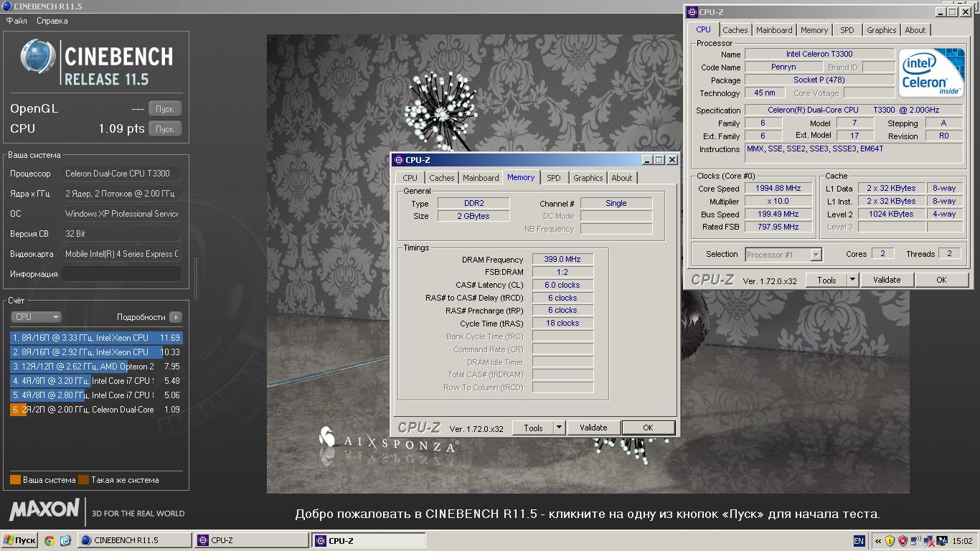Open SPD tab in top-right CPU-Z window
980x551 pixels.
pos(847,30)
